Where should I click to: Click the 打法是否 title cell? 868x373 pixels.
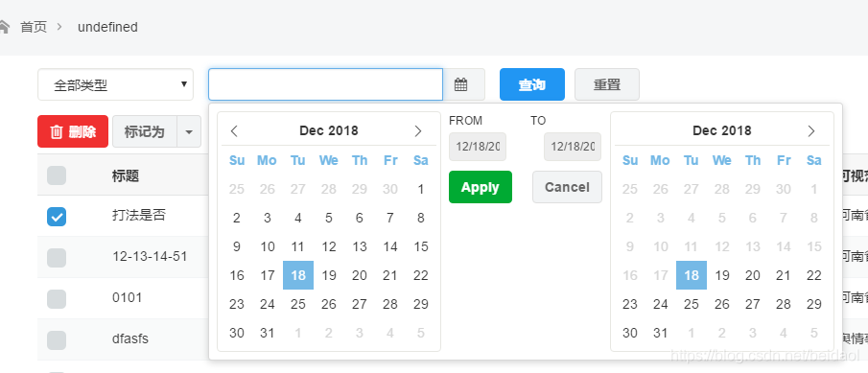[x=139, y=216]
